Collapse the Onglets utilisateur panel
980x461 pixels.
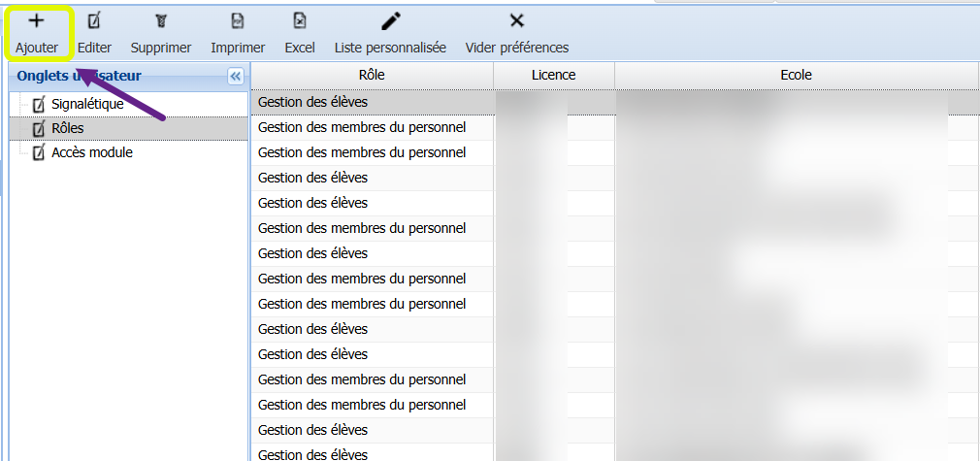click(235, 77)
